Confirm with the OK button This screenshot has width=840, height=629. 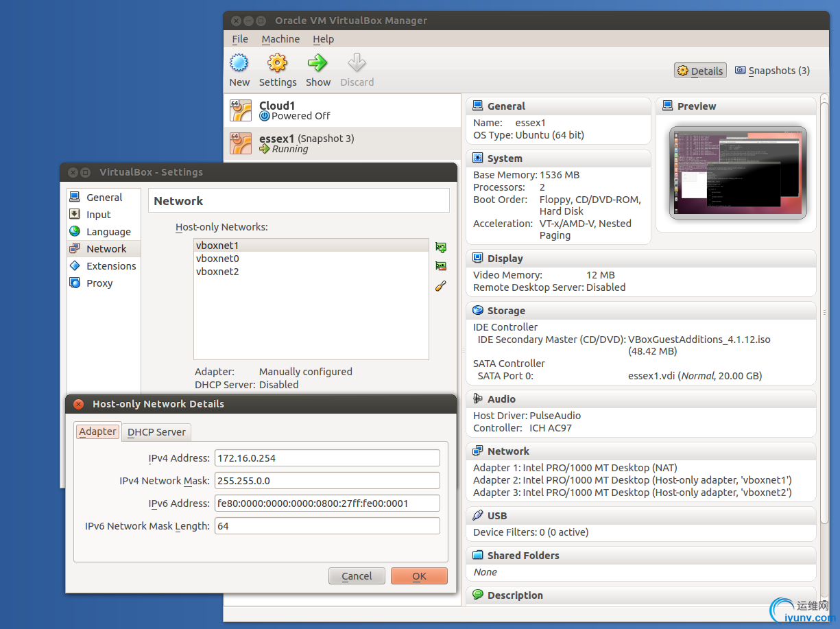pyautogui.click(x=419, y=576)
